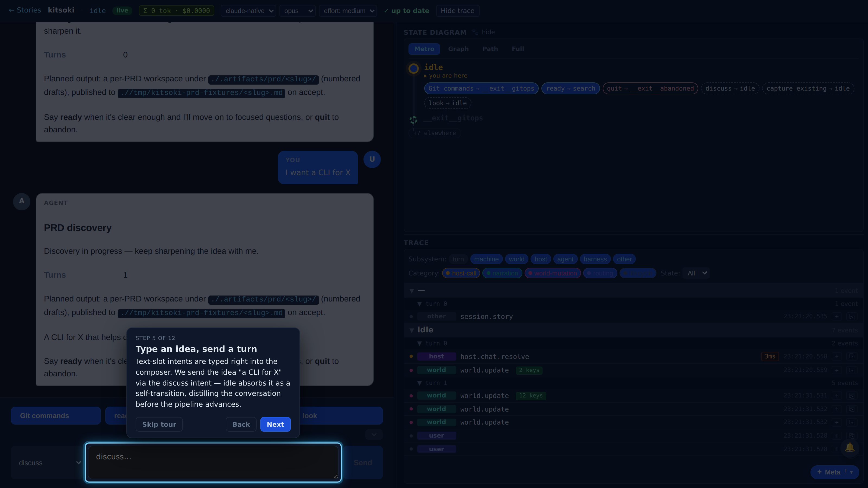Switch to the Metro tab
868x488 pixels.
point(424,49)
